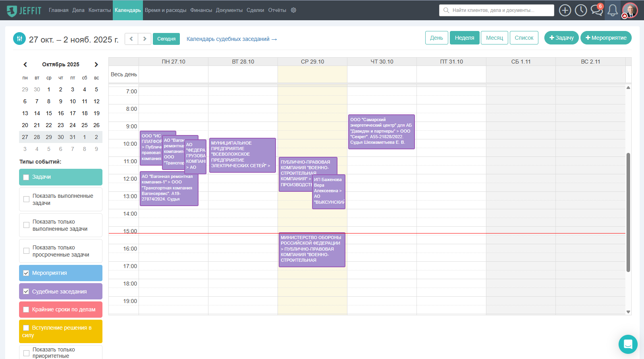The width and height of the screenshot is (644, 359).
Task: Open calendar filter settings icon
Action: coord(19,39)
